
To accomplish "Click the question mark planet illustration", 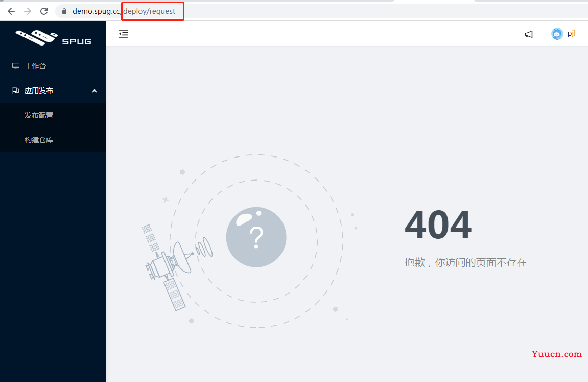I will [256, 237].
